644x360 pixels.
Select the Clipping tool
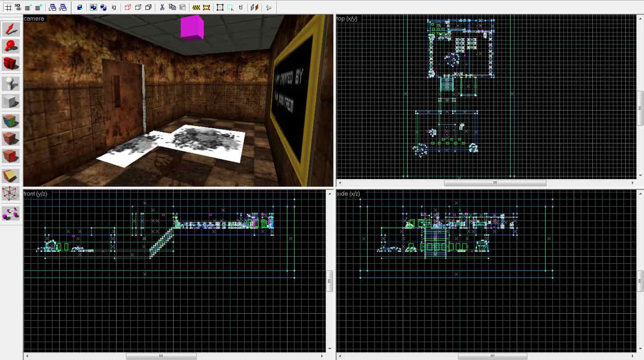tap(11, 176)
